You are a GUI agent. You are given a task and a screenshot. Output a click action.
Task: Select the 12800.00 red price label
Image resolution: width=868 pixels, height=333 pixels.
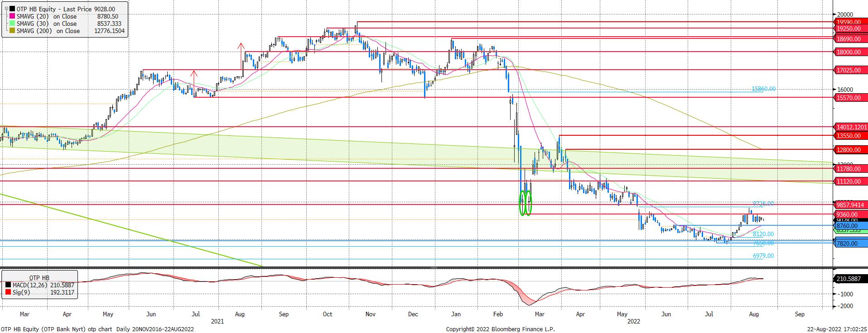click(851, 150)
